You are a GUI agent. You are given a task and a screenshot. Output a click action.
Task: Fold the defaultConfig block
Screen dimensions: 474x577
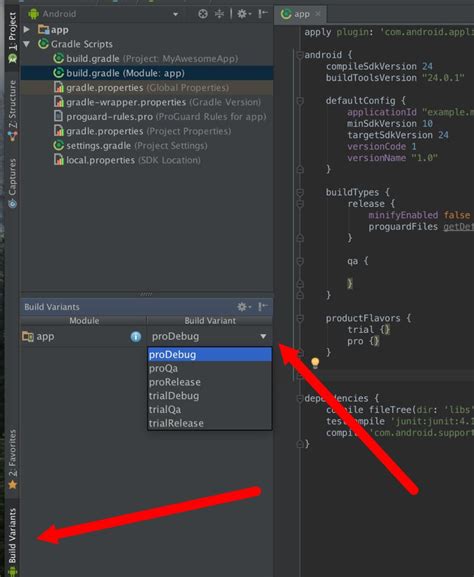[300, 100]
